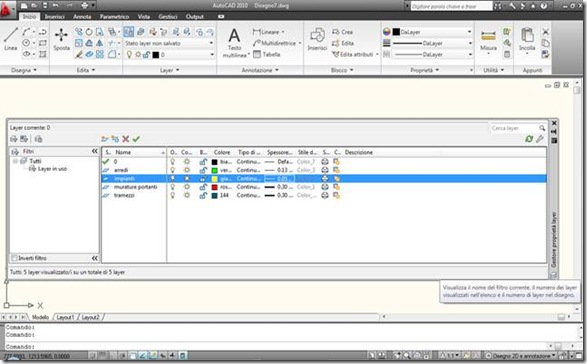Open the Inserisci block tool
Screen dimensions: 587x364
point(317,39)
